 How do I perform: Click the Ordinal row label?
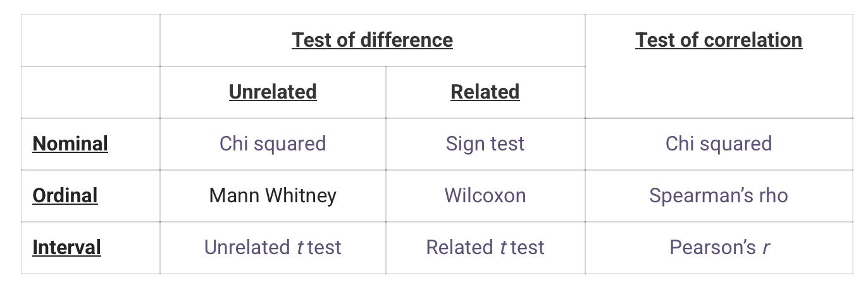[x=65, y=195]
